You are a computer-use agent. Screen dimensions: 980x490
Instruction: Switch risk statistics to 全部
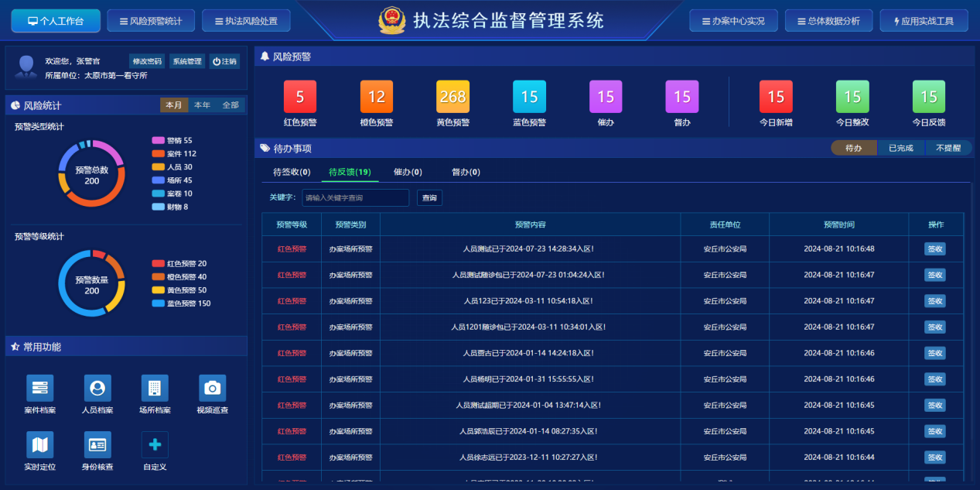pyautogui.click(x=230, y=105)
